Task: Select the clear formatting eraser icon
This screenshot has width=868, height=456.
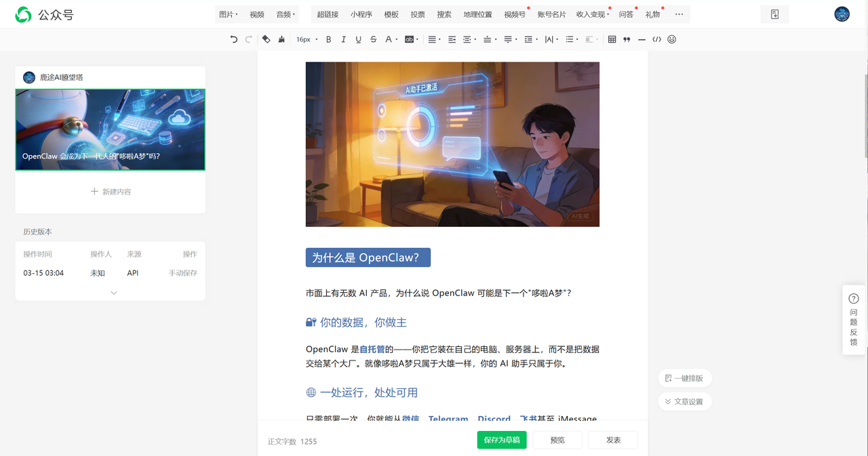Action: pyautogui.click(x=266, y=39)
